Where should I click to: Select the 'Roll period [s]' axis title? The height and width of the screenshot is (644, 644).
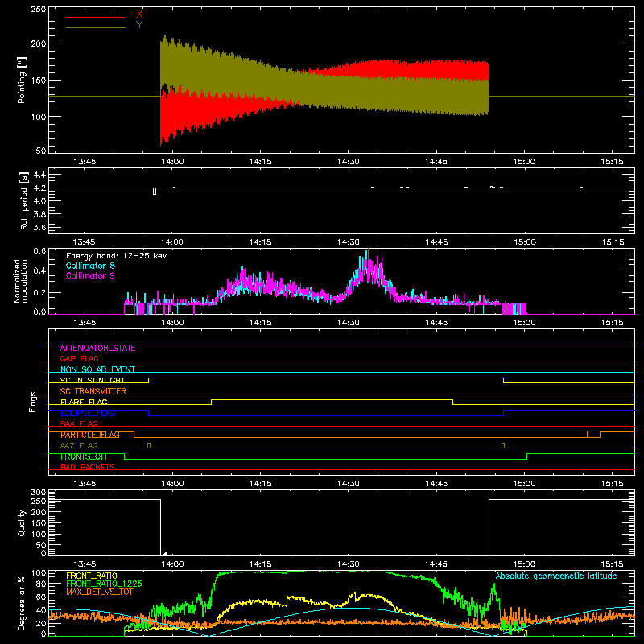[x=24, y=200]
